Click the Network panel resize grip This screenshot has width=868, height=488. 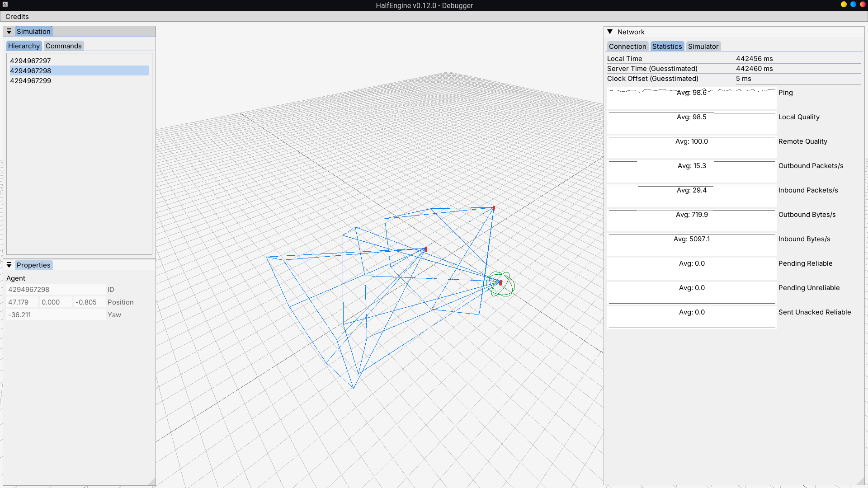(861, 482)
